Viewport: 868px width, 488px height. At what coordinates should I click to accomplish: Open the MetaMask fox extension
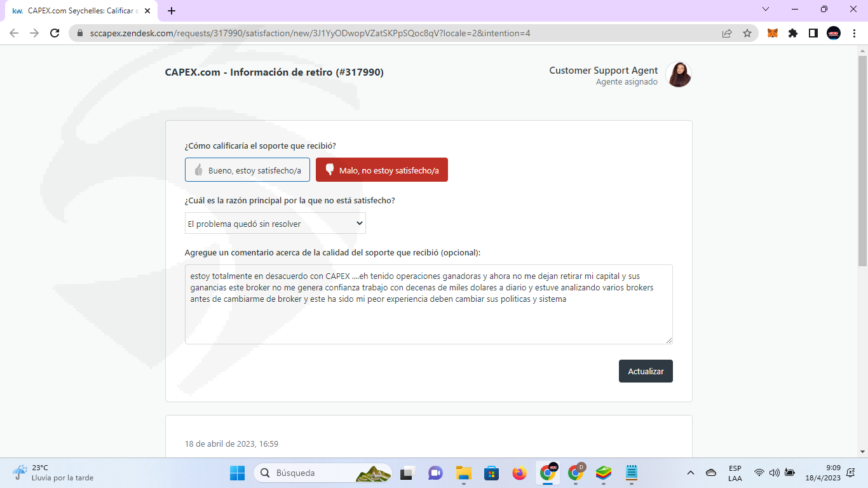click(773, 33)
